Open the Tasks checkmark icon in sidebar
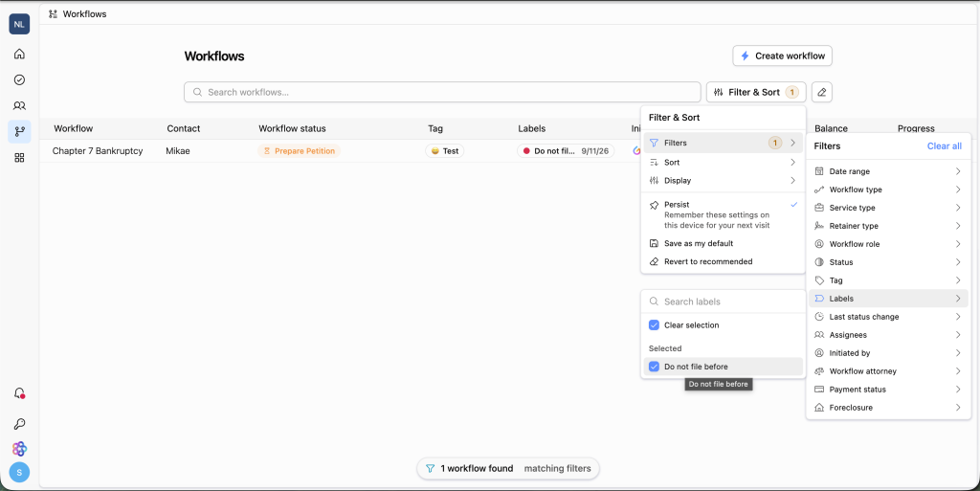980x491 pixels. [19, 80]
